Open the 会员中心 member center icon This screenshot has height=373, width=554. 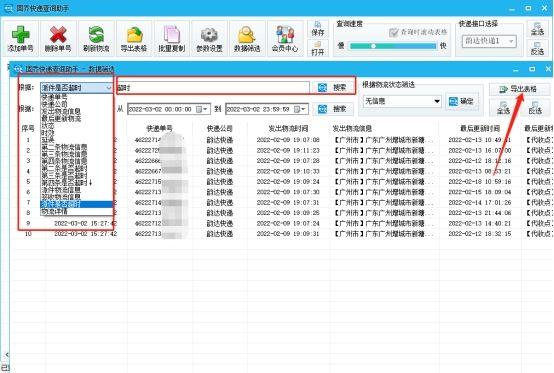(x=285, y=38)
